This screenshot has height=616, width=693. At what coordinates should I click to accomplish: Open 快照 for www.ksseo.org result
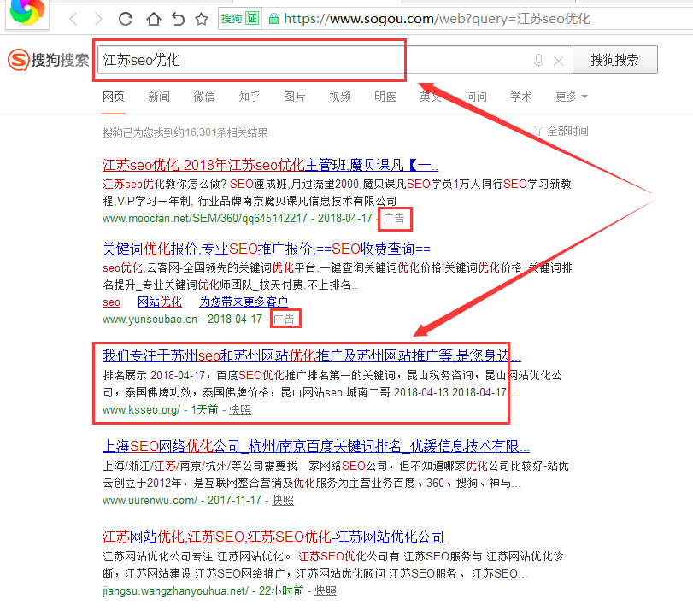[240, 409]
